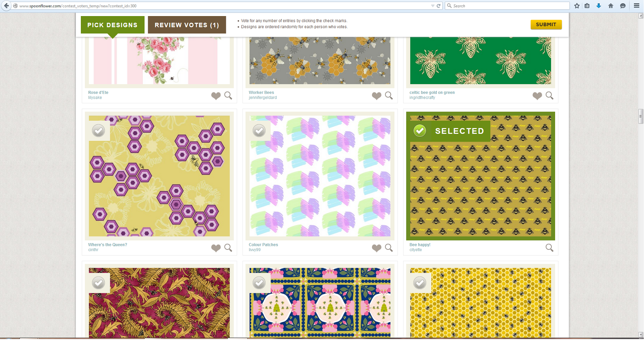Switch to Pick Designs tab
The height and width of the screenshot is (340, 644).
[x=113, y=25]
